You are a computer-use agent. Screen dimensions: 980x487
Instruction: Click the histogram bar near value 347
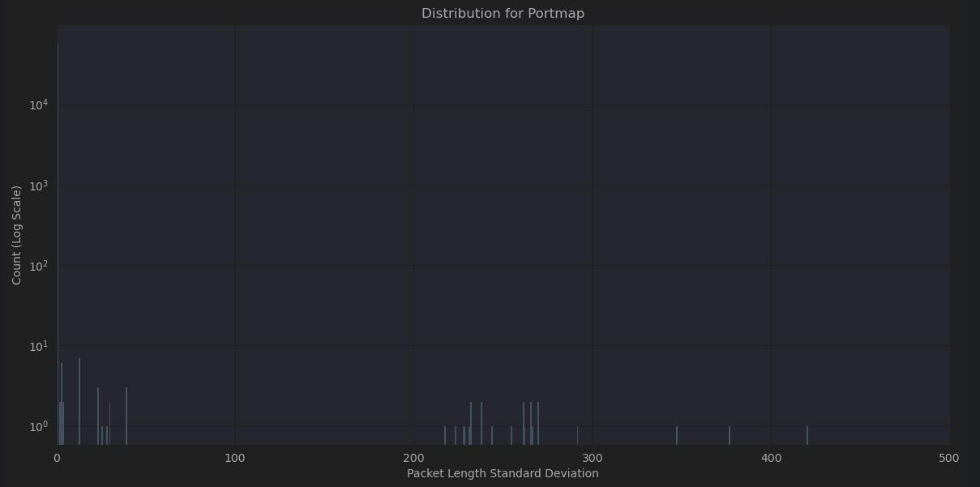677,435
